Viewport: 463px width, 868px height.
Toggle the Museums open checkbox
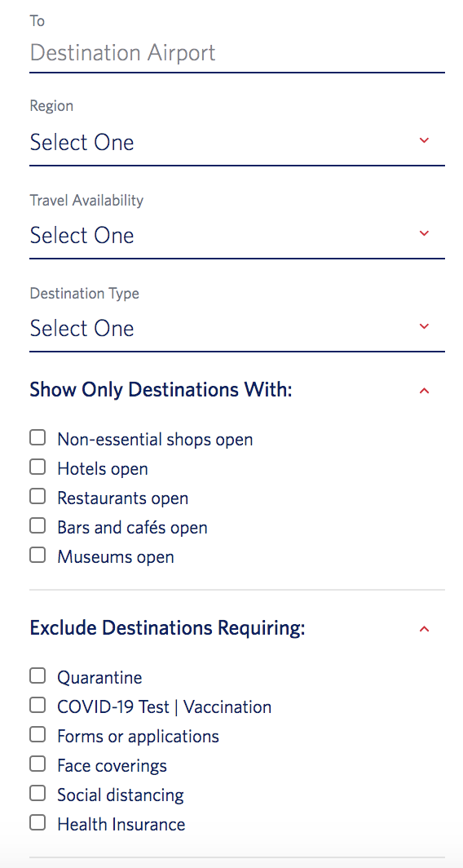pyautogui.click(x=37, y=556)
